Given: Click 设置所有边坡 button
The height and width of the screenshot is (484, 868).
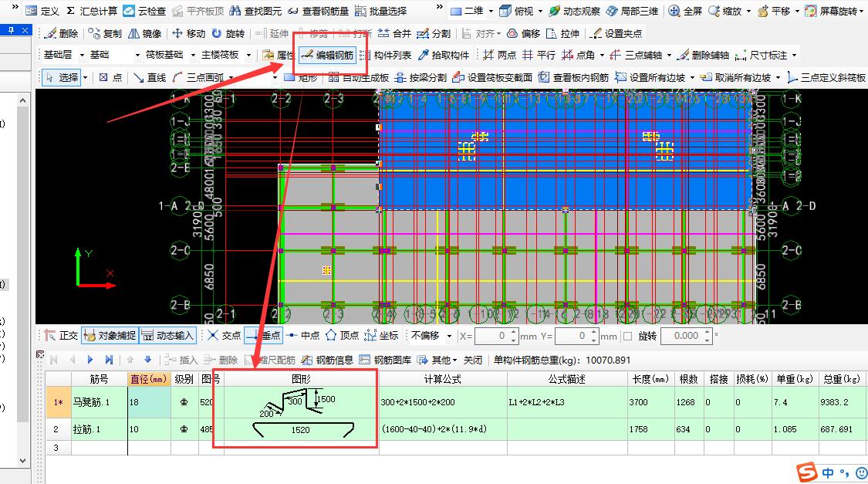Looking at the screenshot, I should tap(650, 77).
